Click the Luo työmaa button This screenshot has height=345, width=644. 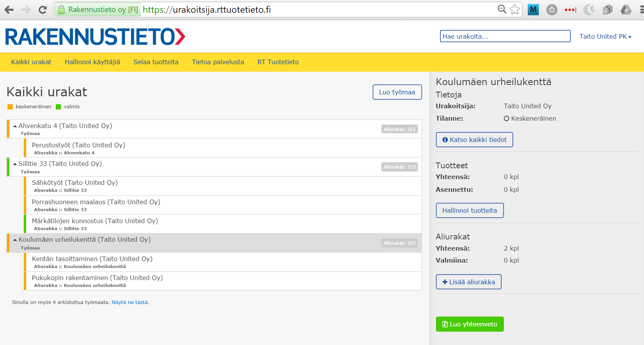click(397, 92)
